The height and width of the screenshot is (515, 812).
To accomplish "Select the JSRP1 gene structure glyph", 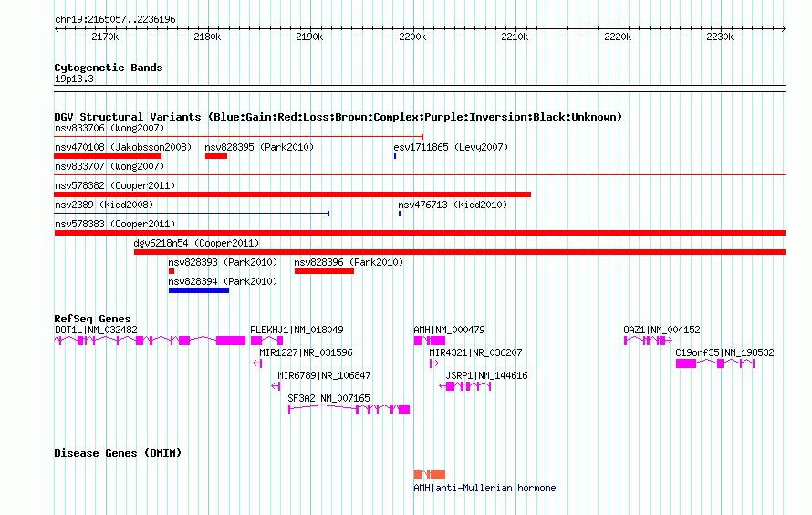I will point(464,386).
